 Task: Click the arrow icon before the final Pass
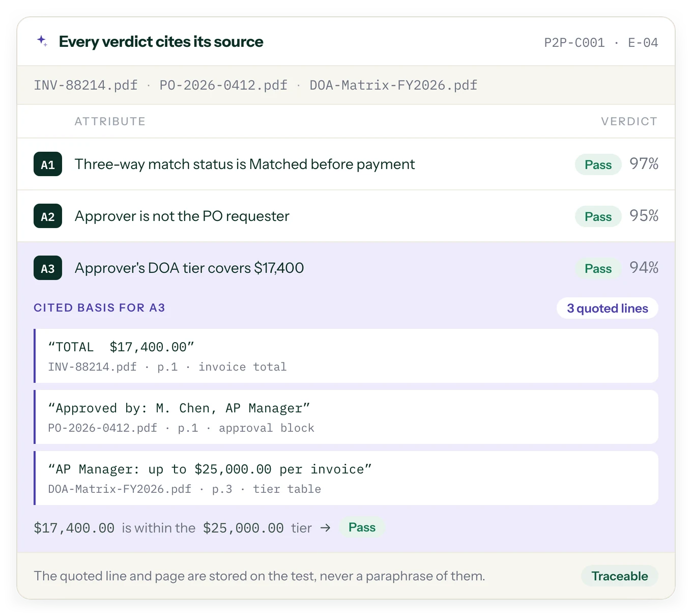(326, 528)
